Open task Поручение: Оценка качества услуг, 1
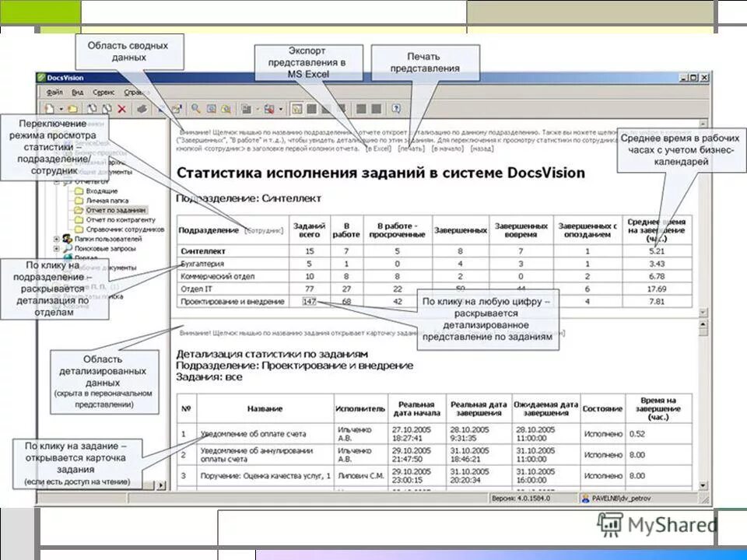The height and width of the screenshot is (560, 747). [x=265, y=476]
